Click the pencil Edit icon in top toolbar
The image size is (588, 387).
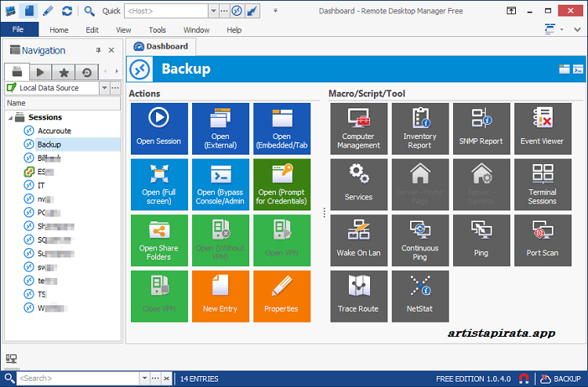coord(48,11)
